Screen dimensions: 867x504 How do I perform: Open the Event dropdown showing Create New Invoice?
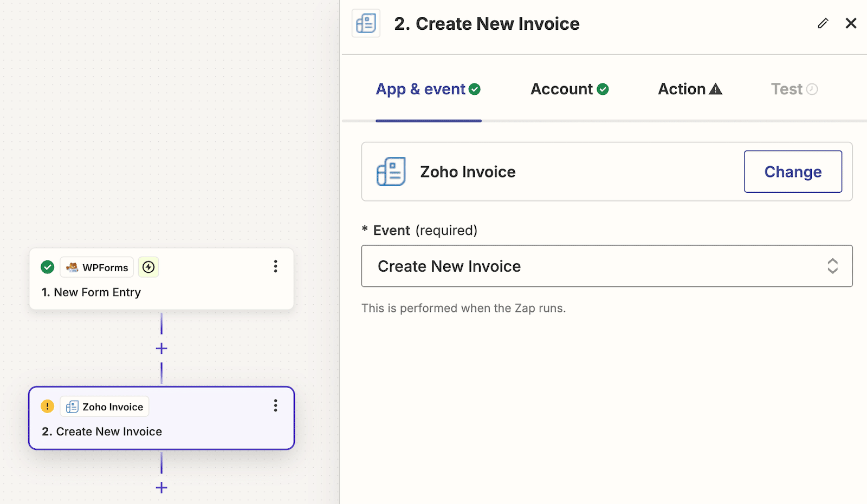607,266
